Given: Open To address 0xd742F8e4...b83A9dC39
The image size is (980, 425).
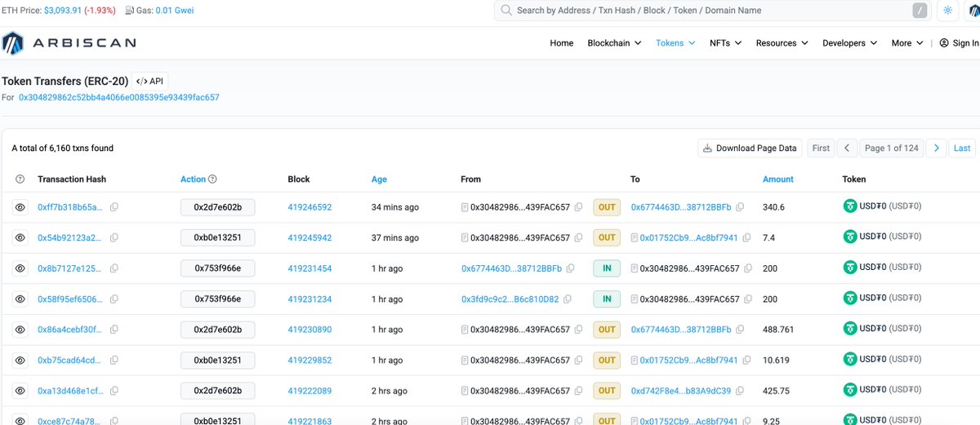Looking at the screenshot, I should pyautogui.click(x=680, y=391).
